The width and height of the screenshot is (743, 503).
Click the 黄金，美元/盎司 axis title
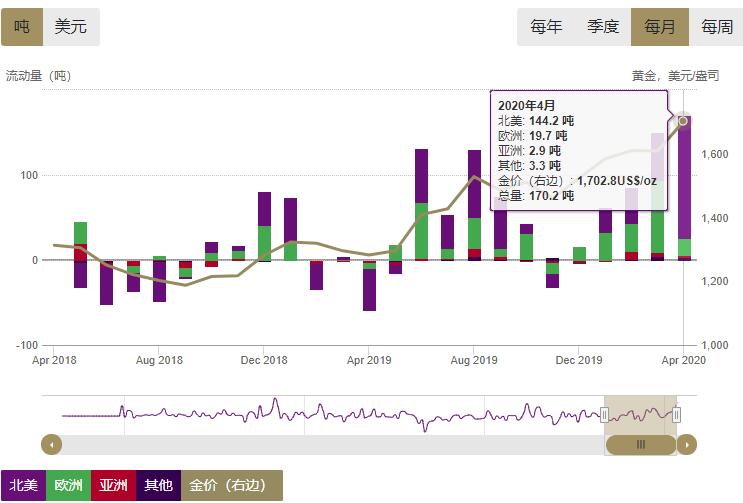pos(676,76)
